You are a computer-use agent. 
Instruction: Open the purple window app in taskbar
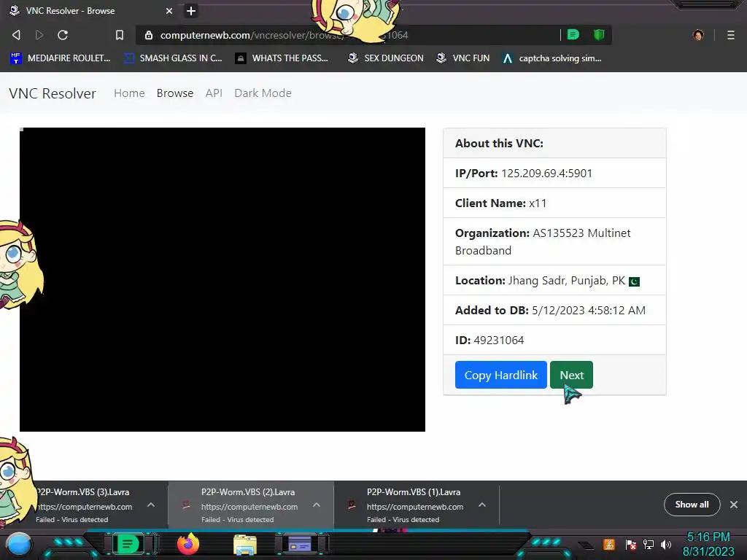(300, 544)
